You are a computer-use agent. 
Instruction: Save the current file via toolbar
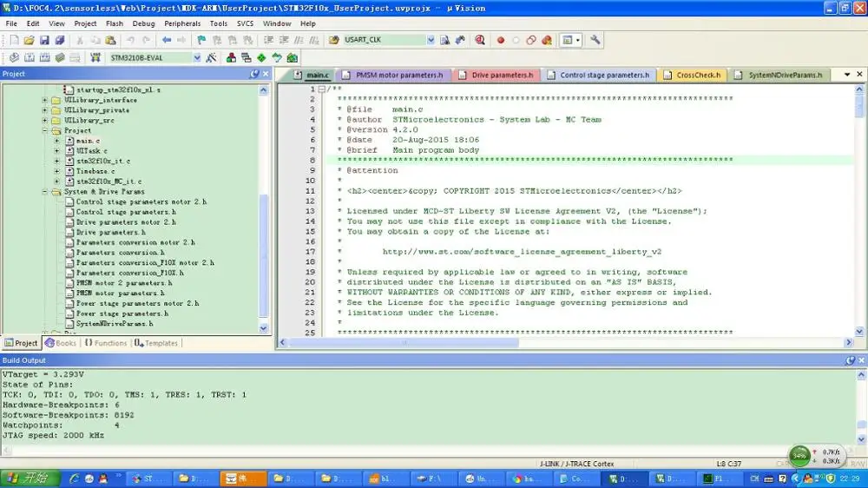pos(44,40)
